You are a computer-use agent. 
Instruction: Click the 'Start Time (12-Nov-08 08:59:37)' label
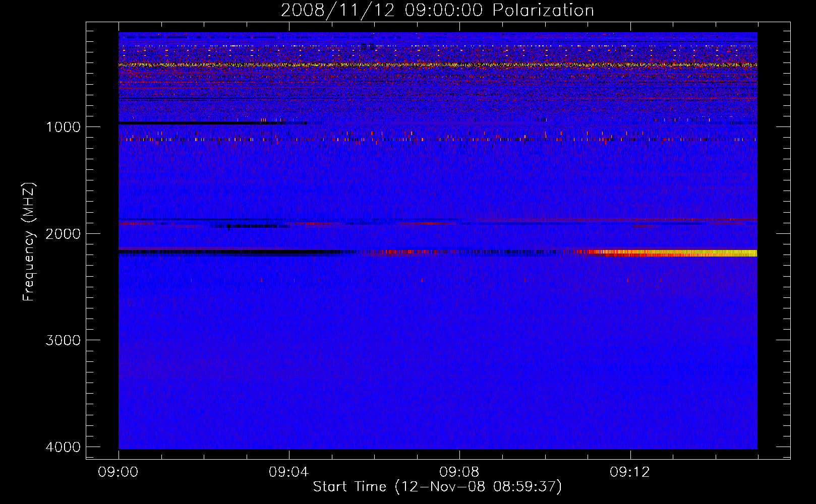(437, 487)
